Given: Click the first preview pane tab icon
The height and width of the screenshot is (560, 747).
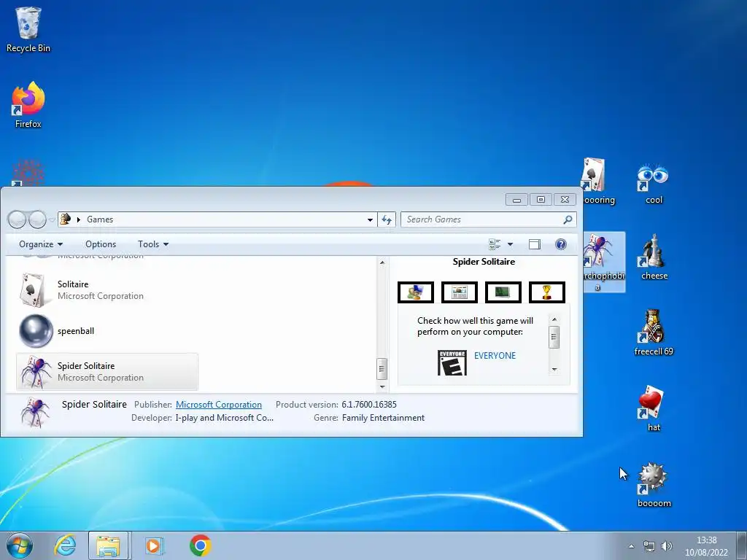Looking at the screenshot, I should (415, 292).
